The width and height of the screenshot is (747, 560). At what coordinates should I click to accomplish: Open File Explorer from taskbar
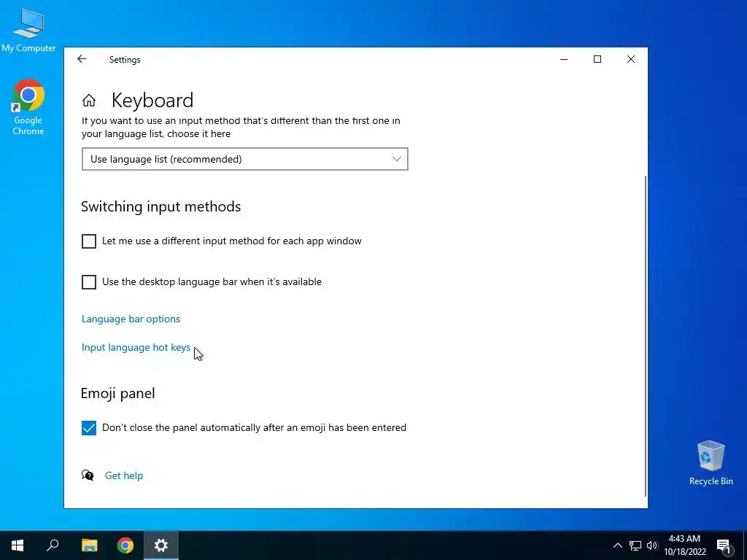(89, 545)
